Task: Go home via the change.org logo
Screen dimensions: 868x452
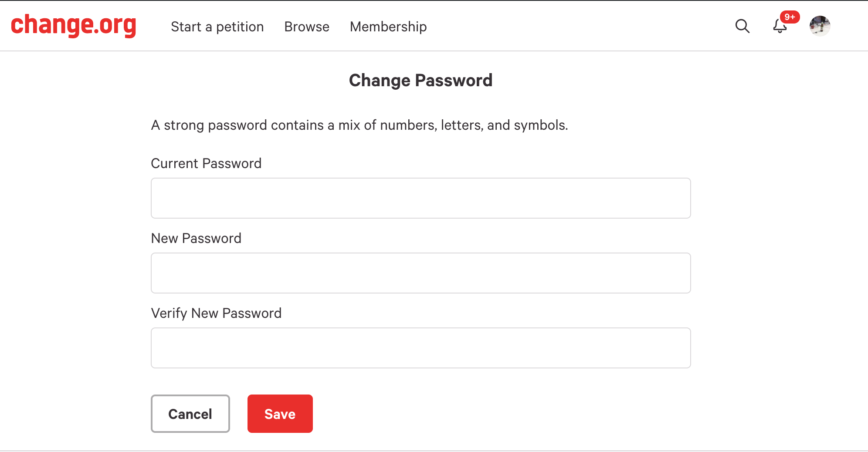Action: click(x=74, y=26)
